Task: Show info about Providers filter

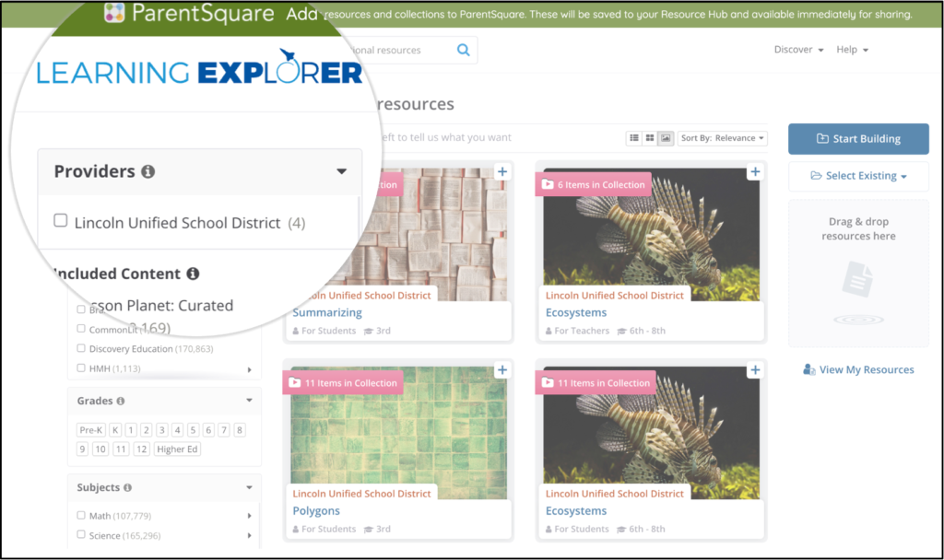Action: (148, 172)
